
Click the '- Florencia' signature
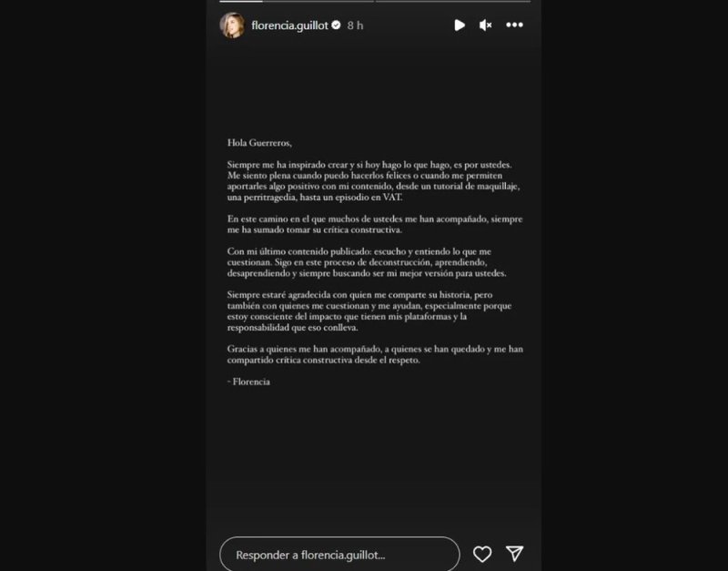coord(248,382)
